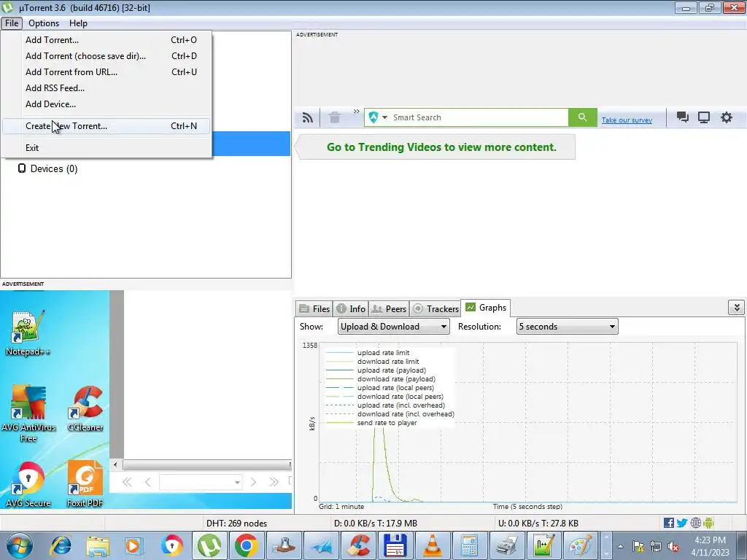Click the Android status bar icon
The image size is (747, 560).
point(708,523)
